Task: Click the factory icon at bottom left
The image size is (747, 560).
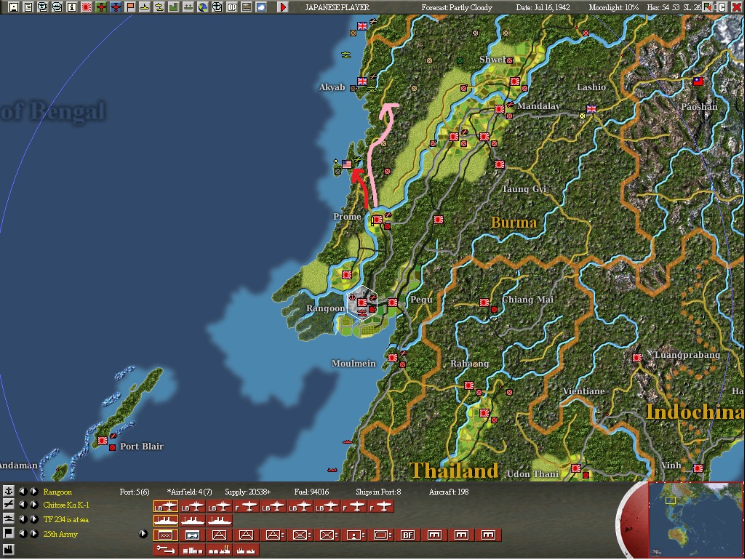Action: (x=8, y=549)
